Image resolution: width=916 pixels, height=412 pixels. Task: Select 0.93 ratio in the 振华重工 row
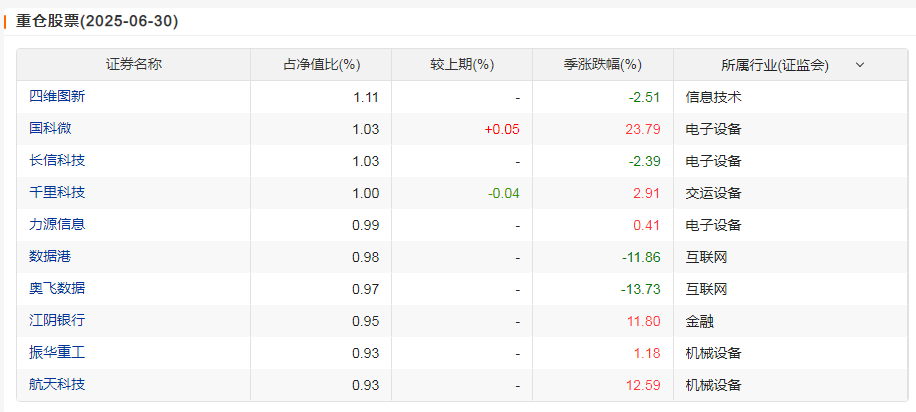pyautogui.click(x=366, y=354)
